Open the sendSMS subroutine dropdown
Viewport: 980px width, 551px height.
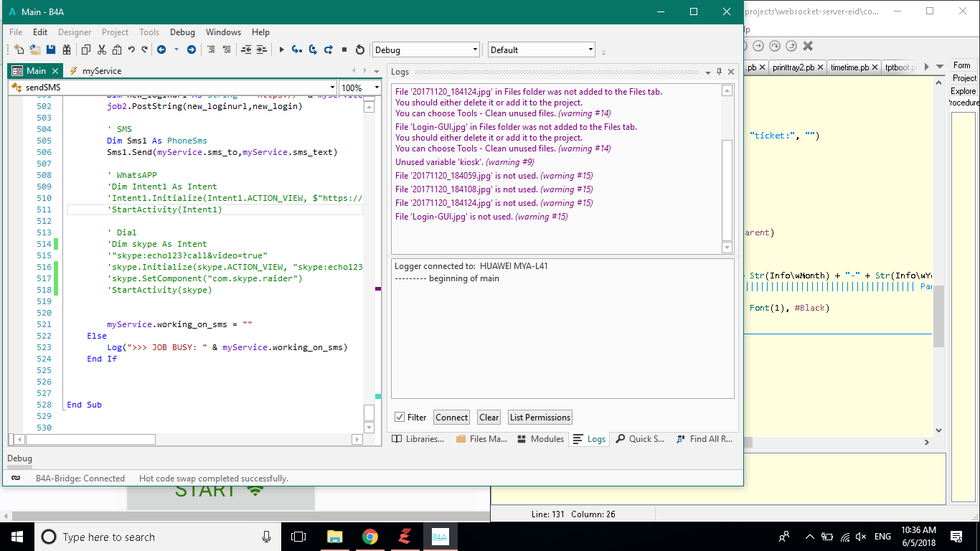pyautogui.click(x=332, y=88)
